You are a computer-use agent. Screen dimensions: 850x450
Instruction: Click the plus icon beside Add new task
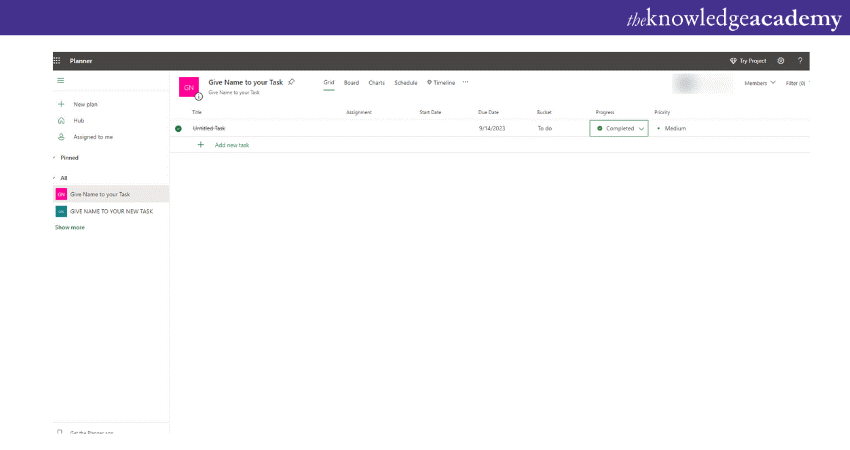point(200,145)
